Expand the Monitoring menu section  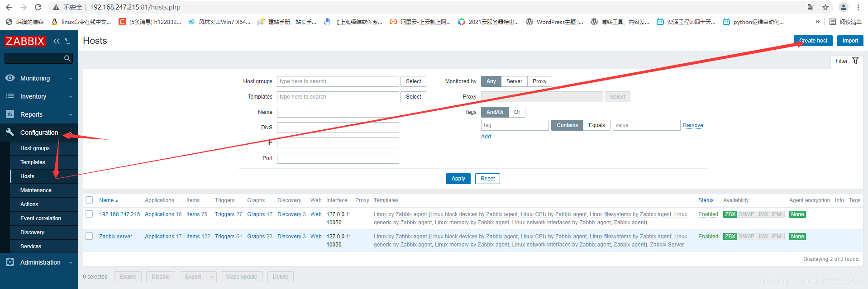click(71, 79)
